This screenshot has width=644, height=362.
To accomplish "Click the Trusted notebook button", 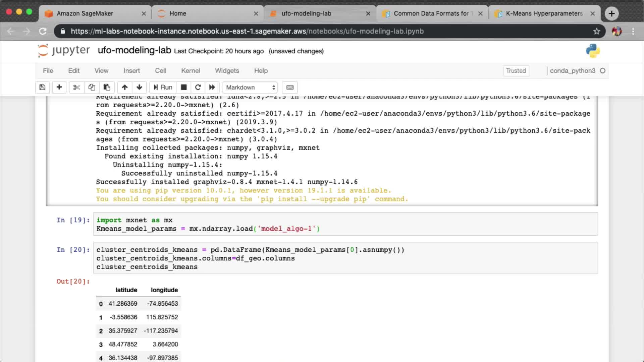I will point(516,71).
